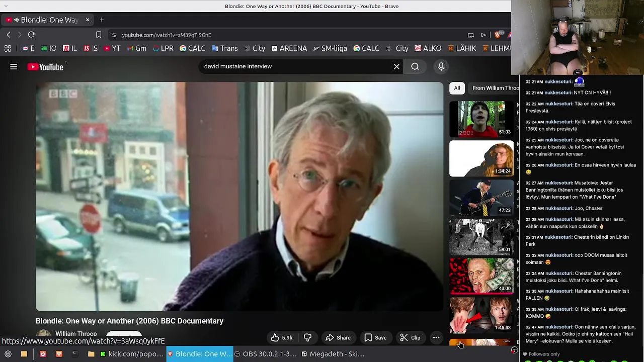Open site information icon in address bar

tap(114, 35)
